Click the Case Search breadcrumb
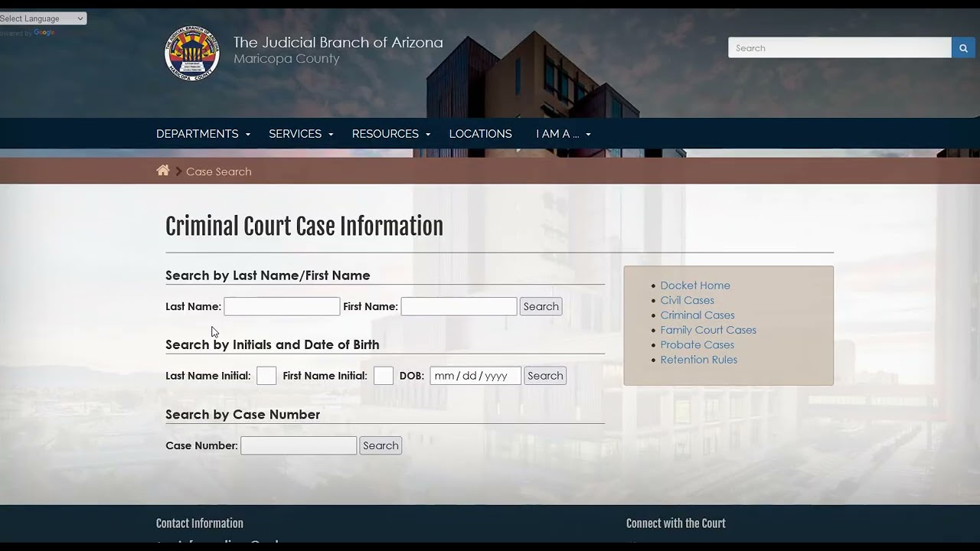This screenshot has height=551, width=980. [x=219, y=171]
